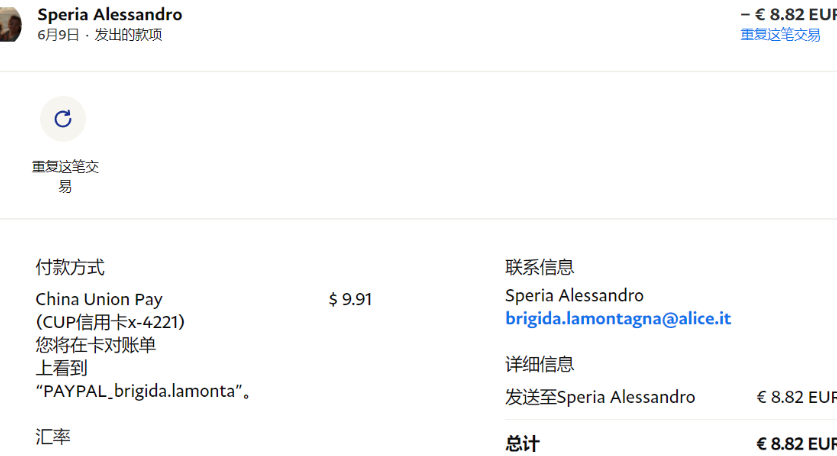Click the 汇率 exchange rate heading
The image size is (837, 456).
click(53, 437)
